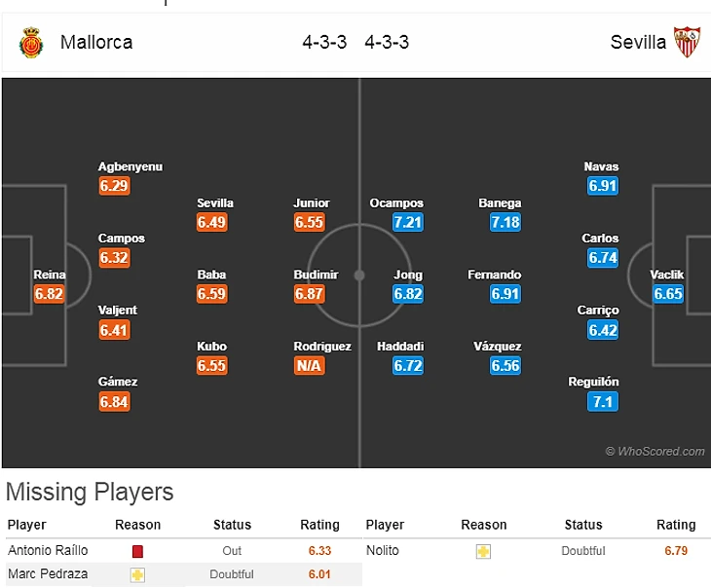Click Antonio Raíllo's red card icon
Screen dimensions: 711x588
point(137,551)
